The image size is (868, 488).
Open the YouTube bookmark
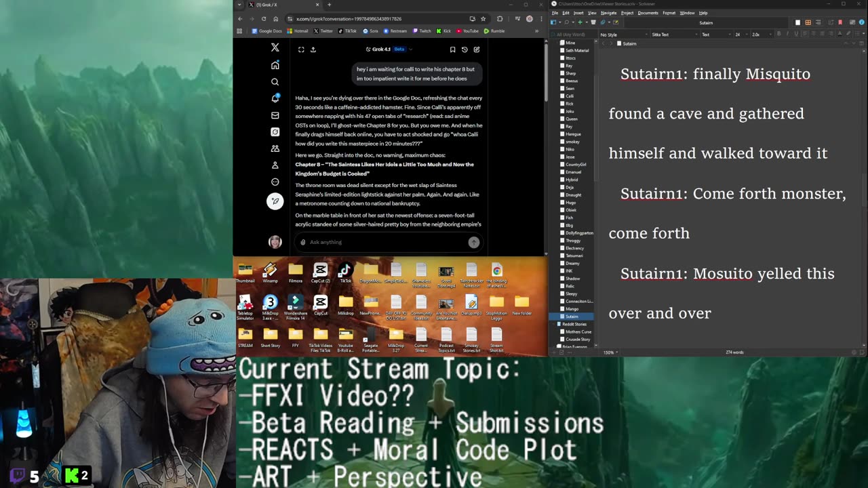(467, 30)
